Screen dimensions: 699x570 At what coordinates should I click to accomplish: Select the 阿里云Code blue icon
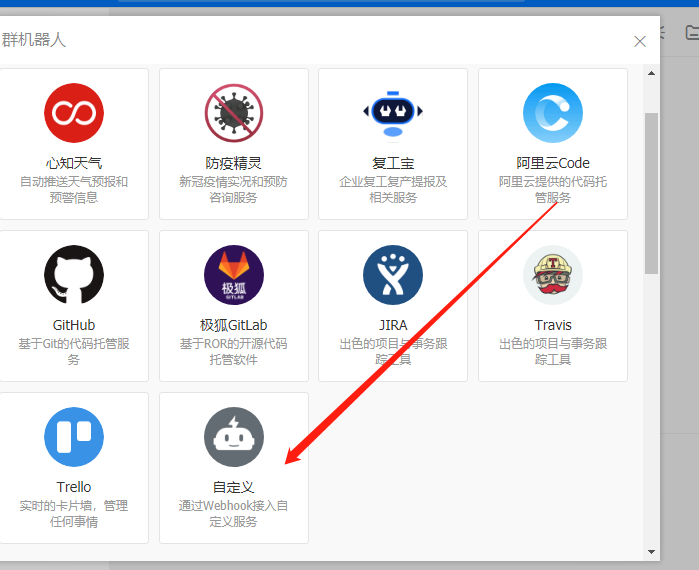click(553, 113)
